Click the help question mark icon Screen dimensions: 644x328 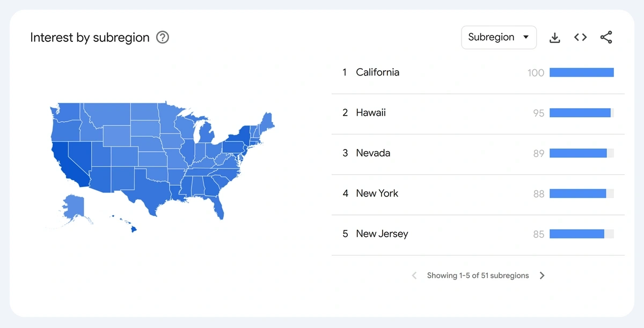(163, 38)
